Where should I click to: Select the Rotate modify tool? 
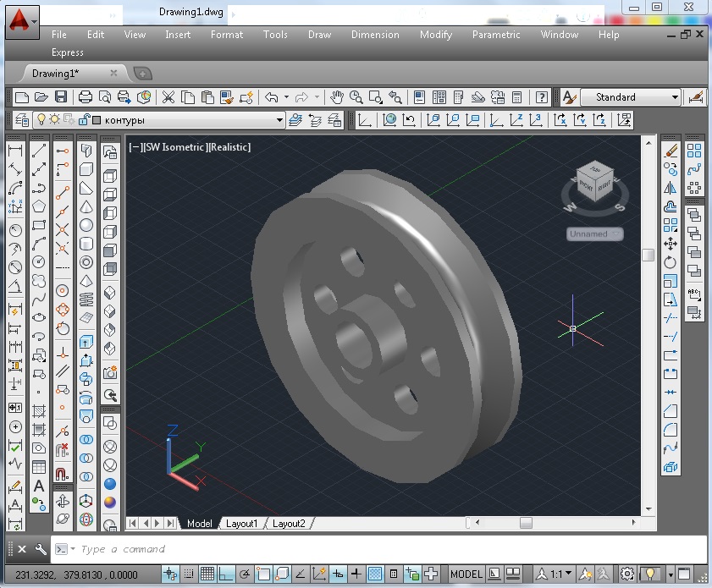click(671, 262)
